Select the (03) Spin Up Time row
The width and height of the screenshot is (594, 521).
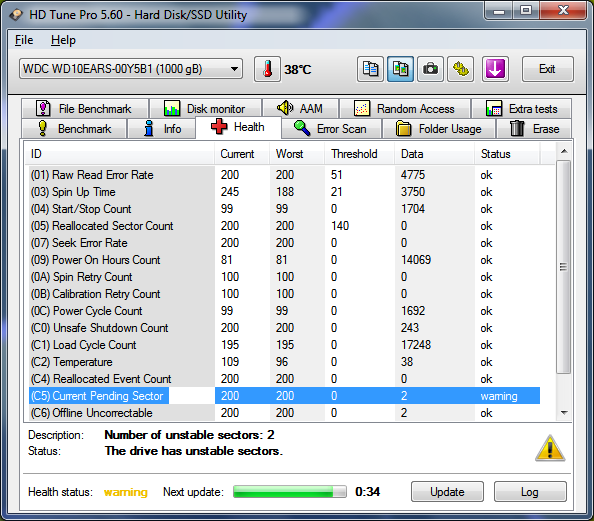tap(284, 192)
